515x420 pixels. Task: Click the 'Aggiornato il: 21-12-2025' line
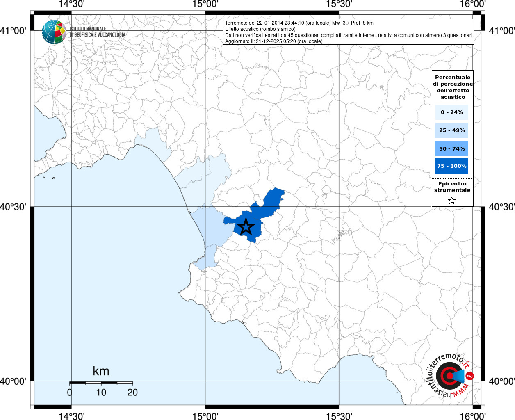274,41
